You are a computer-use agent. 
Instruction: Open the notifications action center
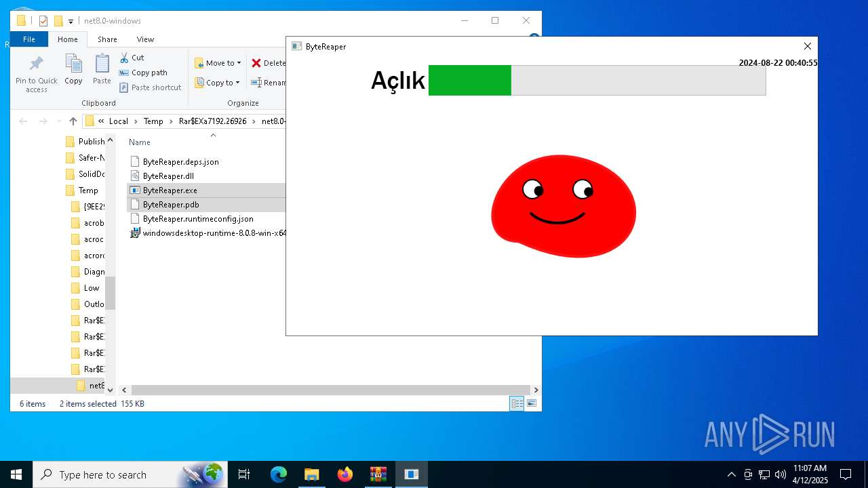(846, 474)
